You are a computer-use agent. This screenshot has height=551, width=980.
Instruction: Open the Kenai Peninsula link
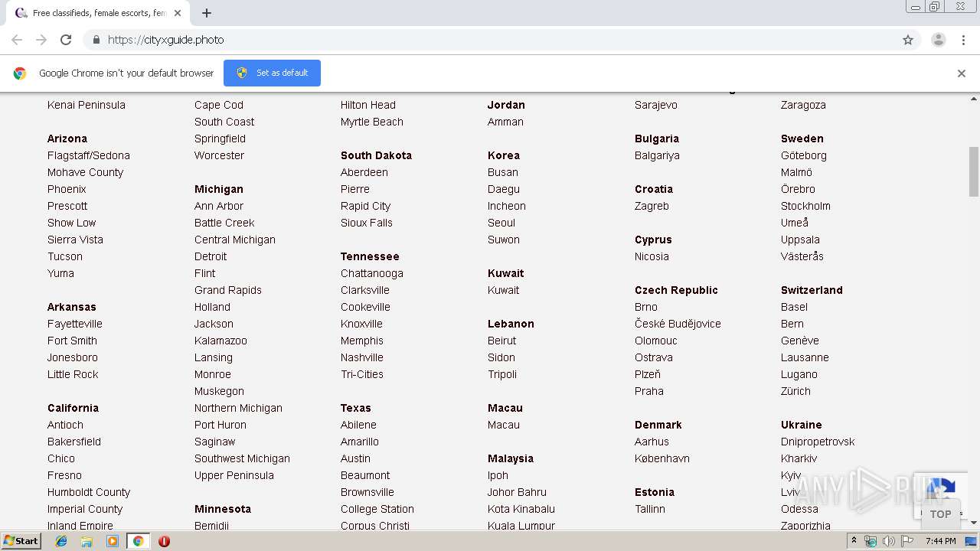87,105
